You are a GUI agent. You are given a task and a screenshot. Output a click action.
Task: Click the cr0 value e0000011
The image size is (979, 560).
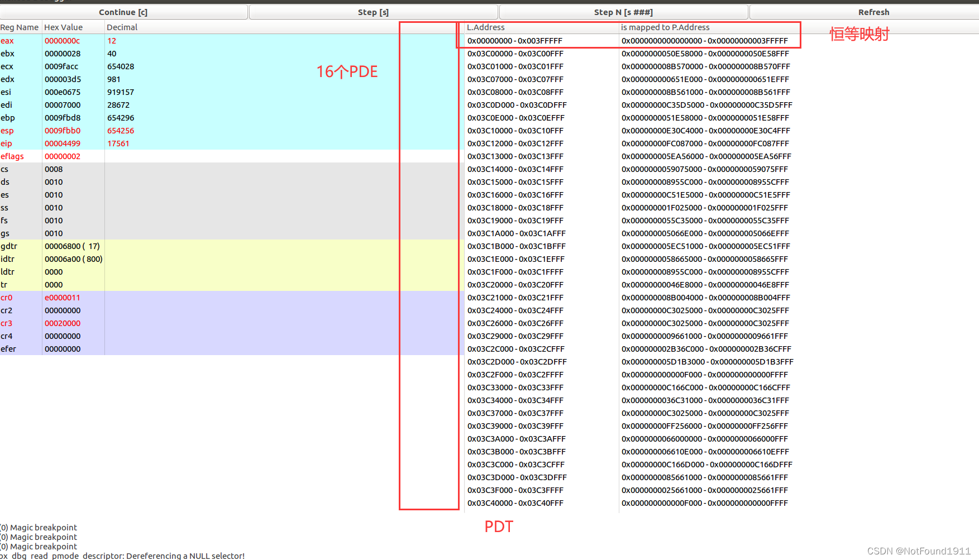63,298
